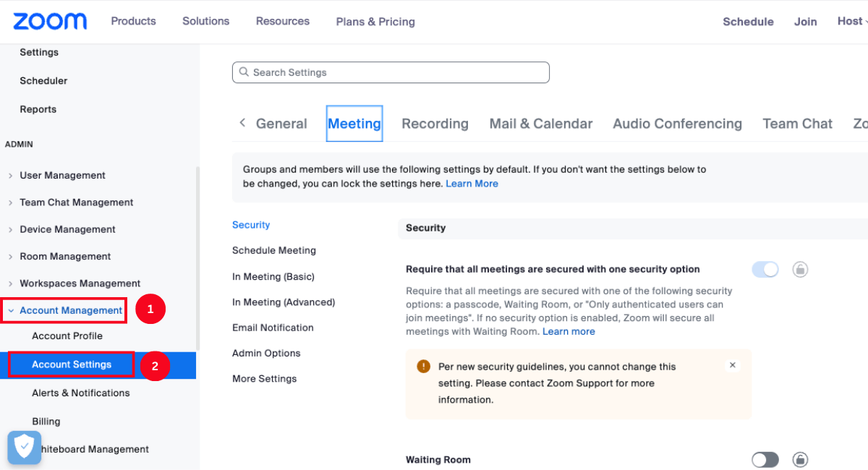Open the Recording tab
Screen dimensions: 868x470
[x=435, y=124]
